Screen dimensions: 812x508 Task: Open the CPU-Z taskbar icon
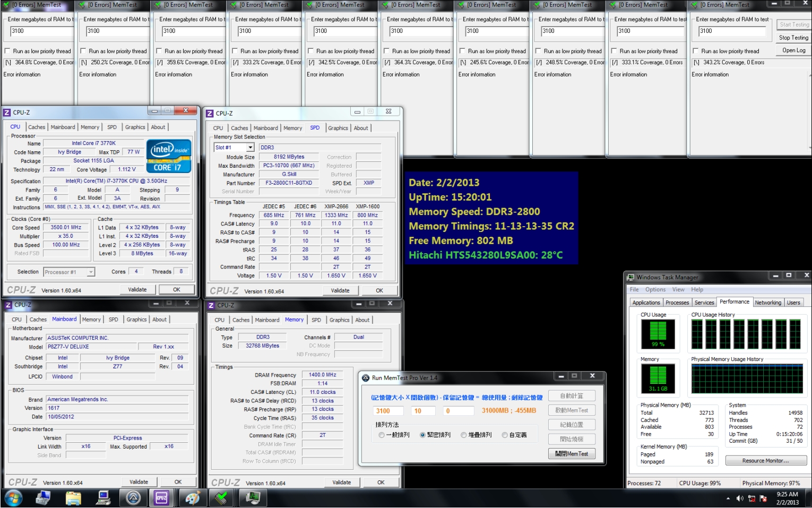pos(162,498)
